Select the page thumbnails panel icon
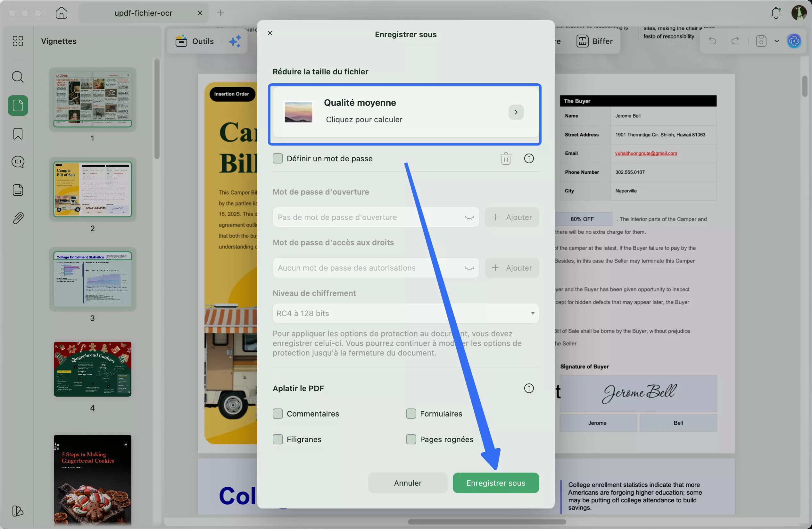Viewport: 812px width, 529px height. pyautogui.click(x=17, y=105)
